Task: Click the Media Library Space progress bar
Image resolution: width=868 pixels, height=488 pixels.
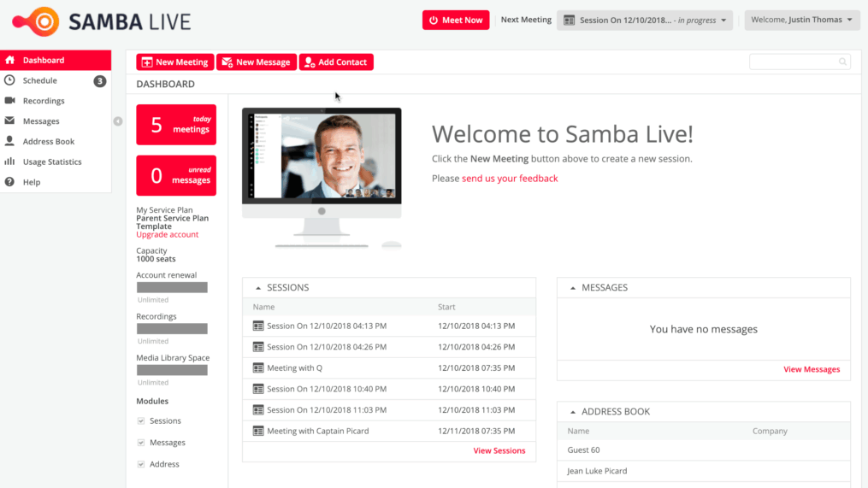Action: (172, 370)
